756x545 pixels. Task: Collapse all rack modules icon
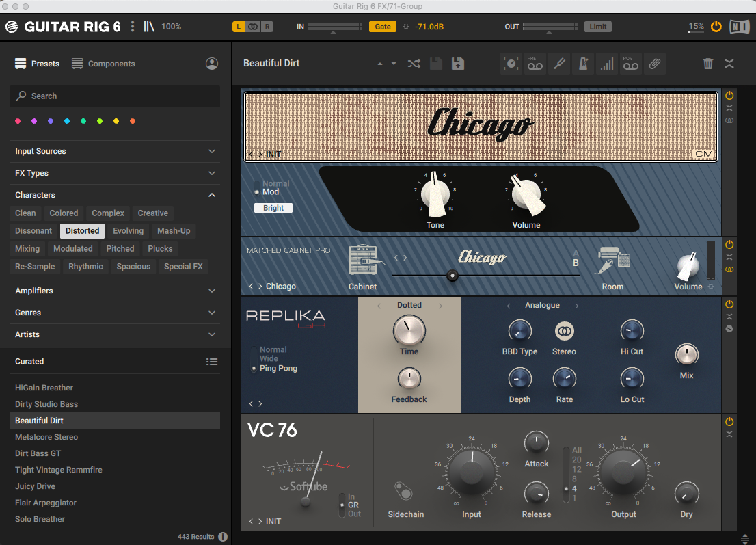pyautogui.click(x=729, y=64)
